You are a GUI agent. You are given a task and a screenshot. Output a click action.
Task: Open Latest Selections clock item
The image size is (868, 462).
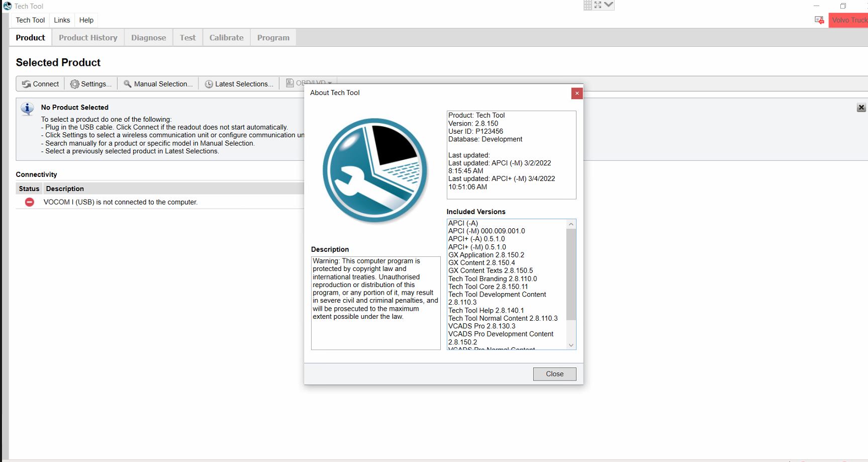(x=239, y=84)
